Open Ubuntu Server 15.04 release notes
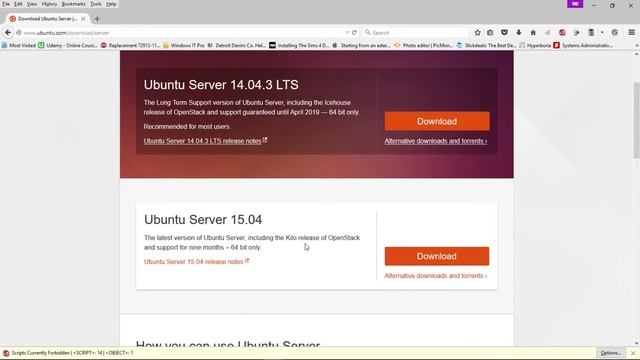The height and width of the screenshot is (360, 640). (196, 262)
